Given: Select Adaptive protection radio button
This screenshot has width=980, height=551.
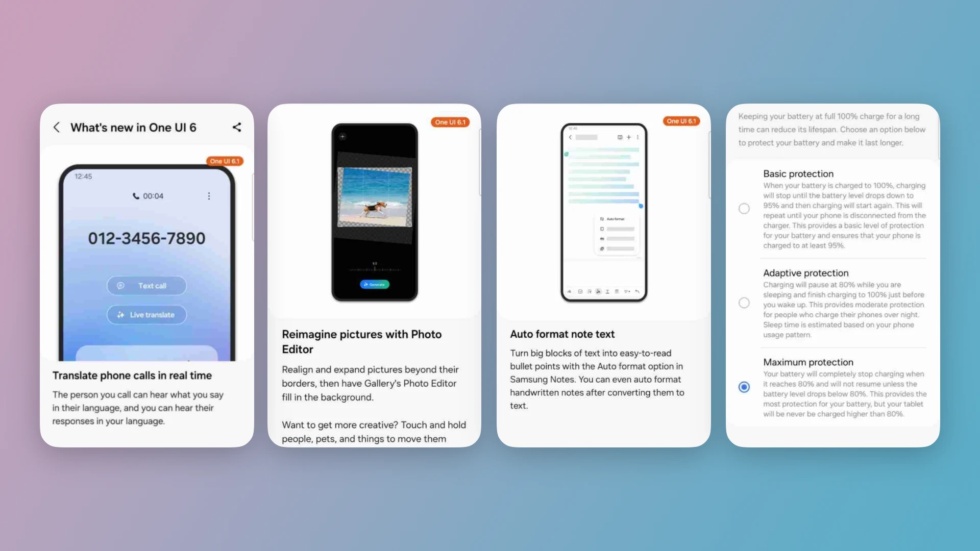Looking at the screenshot, I should 744,303.
